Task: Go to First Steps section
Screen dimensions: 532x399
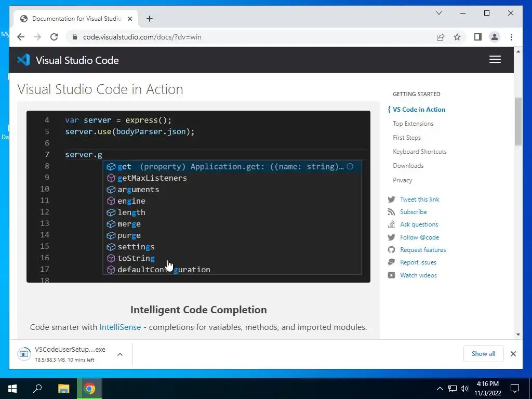Action: click(407, 138)
